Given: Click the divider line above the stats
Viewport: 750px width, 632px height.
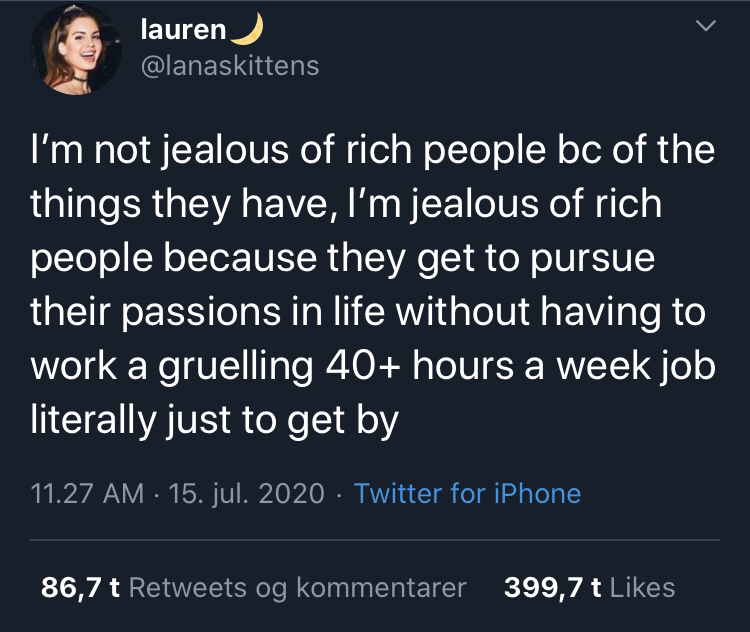Looking at the screenshot, I should click(x=375, y=540).
